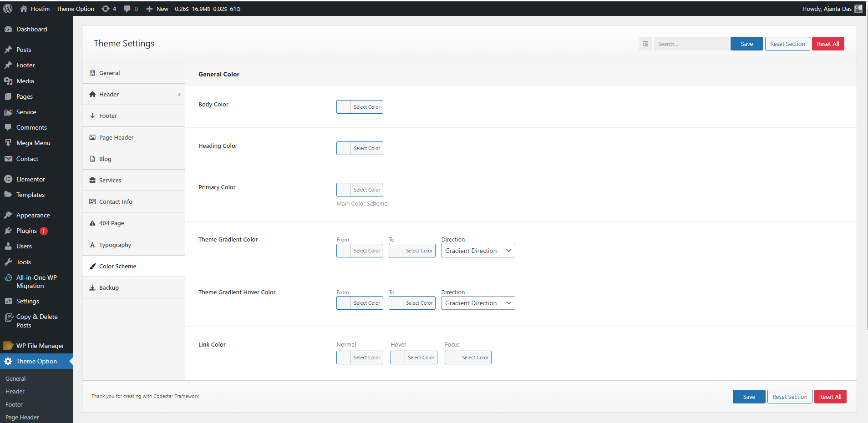Click the user avatar next to Howdy
This screenshot has width=868, height=423.
(x=858, y=9)
